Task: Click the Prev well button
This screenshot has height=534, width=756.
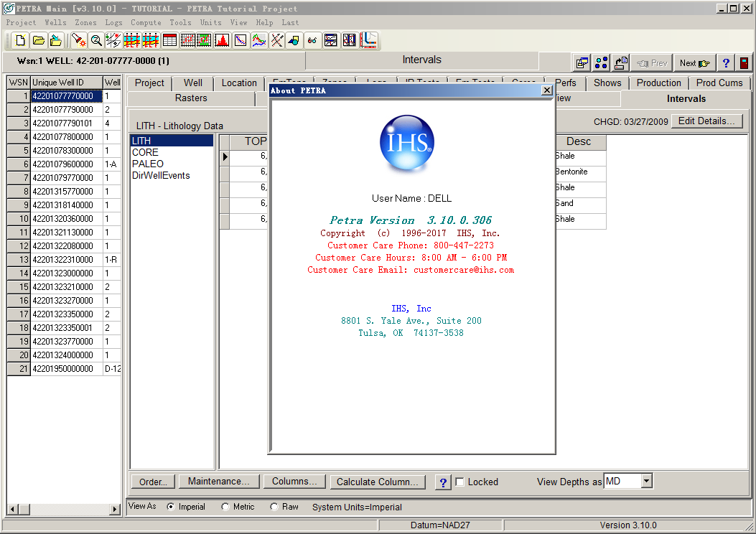Action: pos(651,63)
